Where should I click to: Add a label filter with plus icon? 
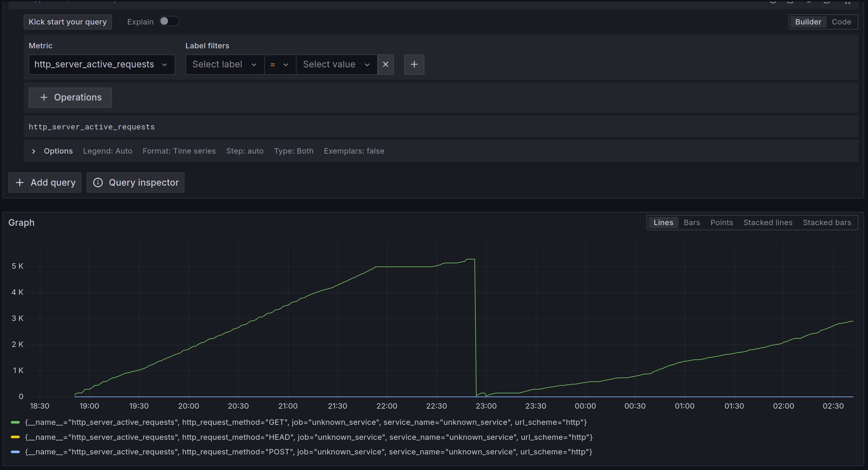414,64
